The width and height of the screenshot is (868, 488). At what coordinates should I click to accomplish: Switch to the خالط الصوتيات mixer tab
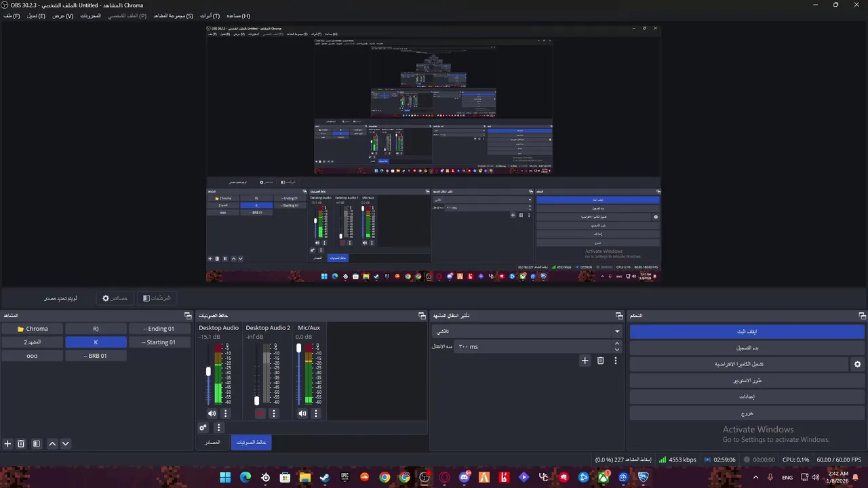(x=251, y=443)
